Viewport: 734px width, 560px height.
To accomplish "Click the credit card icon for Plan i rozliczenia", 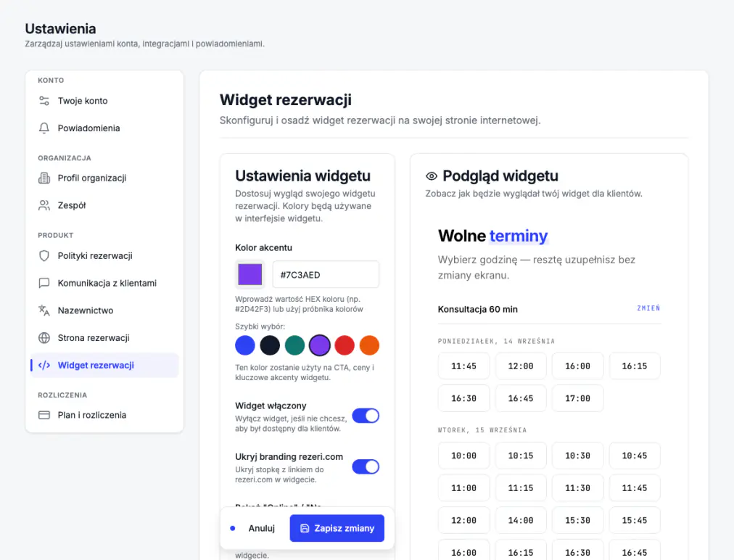I will (x=44, y=415).
